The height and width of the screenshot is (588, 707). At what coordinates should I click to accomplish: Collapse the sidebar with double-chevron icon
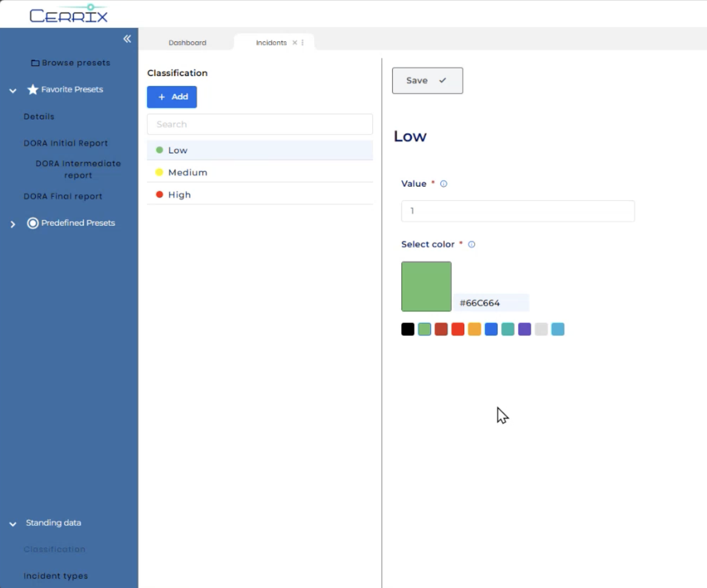click(127, 39)
